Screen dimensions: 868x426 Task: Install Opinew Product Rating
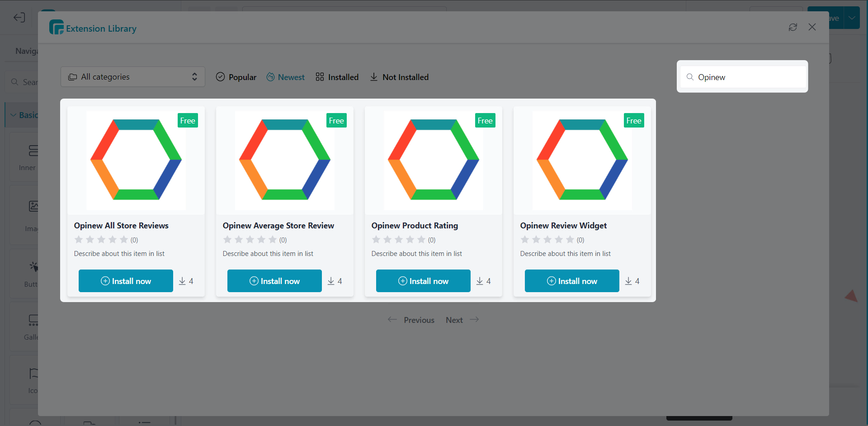[x=423, y=281]
